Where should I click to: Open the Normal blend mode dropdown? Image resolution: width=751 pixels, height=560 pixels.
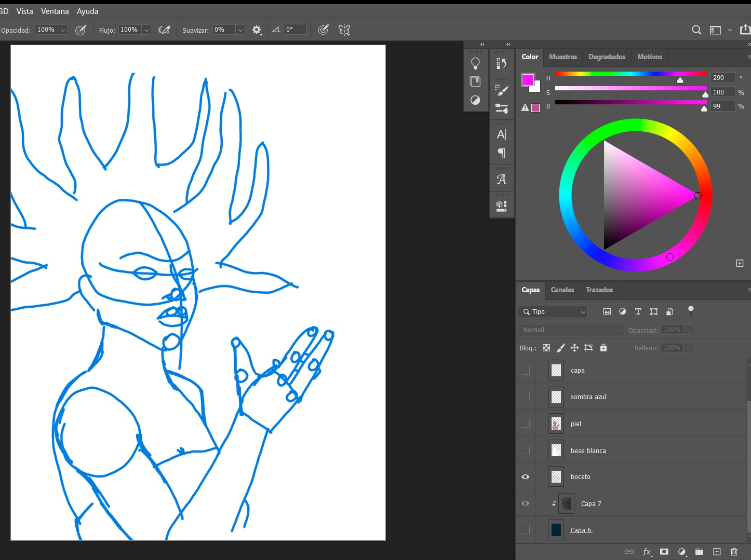[571, 330]
